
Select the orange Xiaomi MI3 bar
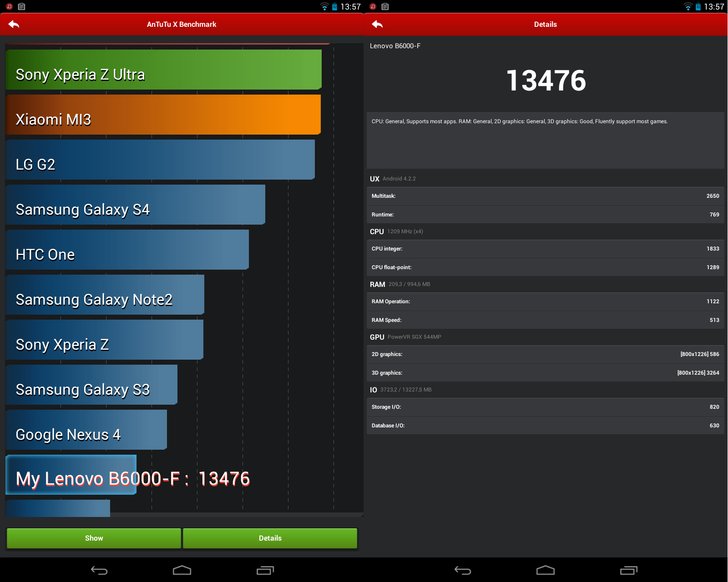(163, 115)
